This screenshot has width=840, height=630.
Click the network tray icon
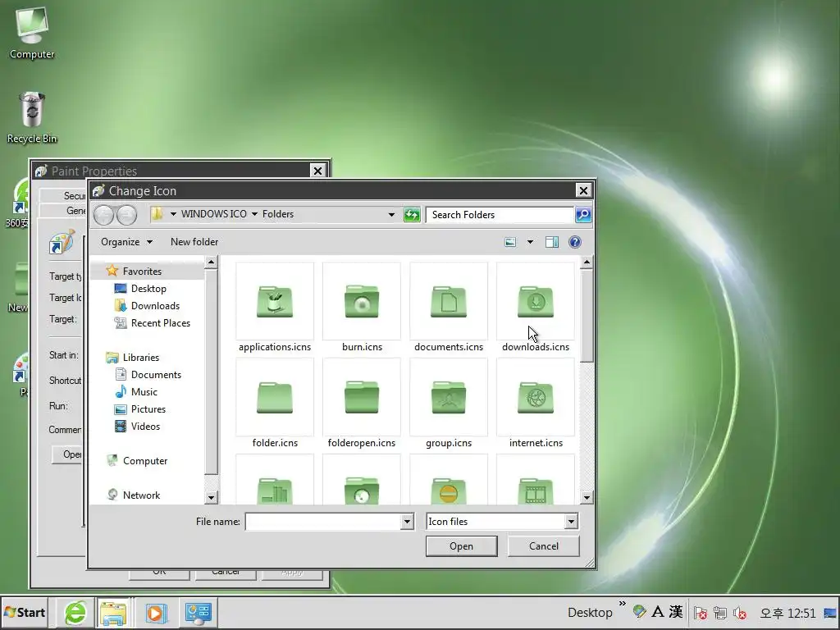click(x=720, y=613)
